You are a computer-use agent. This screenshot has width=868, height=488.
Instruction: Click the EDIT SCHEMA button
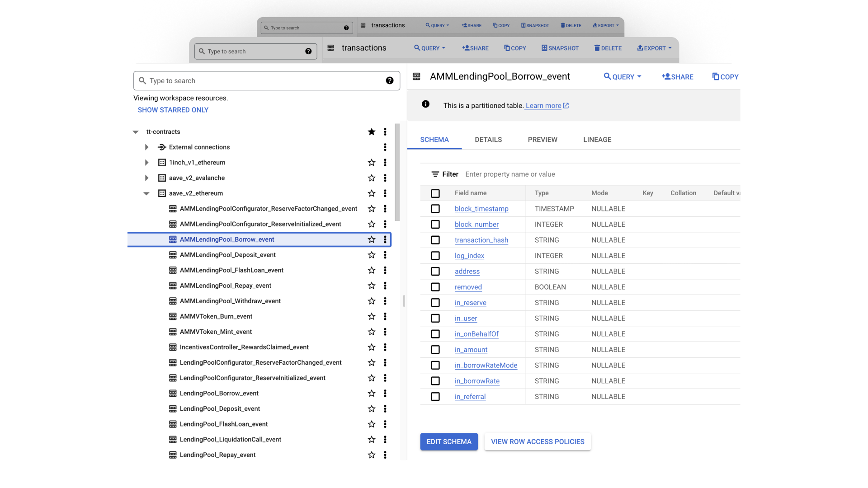[449, 442]
